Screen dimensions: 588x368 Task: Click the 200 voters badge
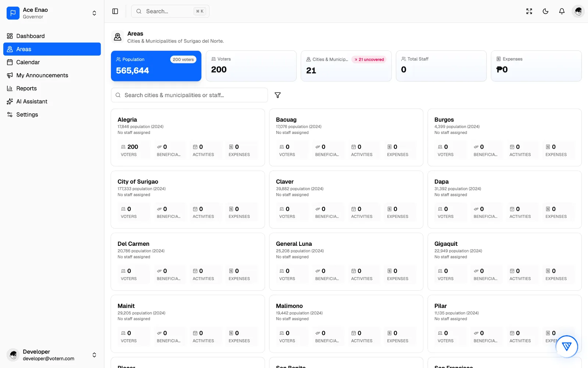[x=183, y=60]
